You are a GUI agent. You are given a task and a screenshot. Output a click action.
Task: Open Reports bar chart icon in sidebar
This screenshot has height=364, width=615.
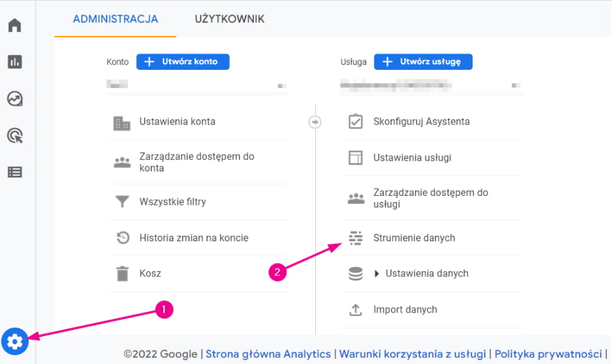14,62
